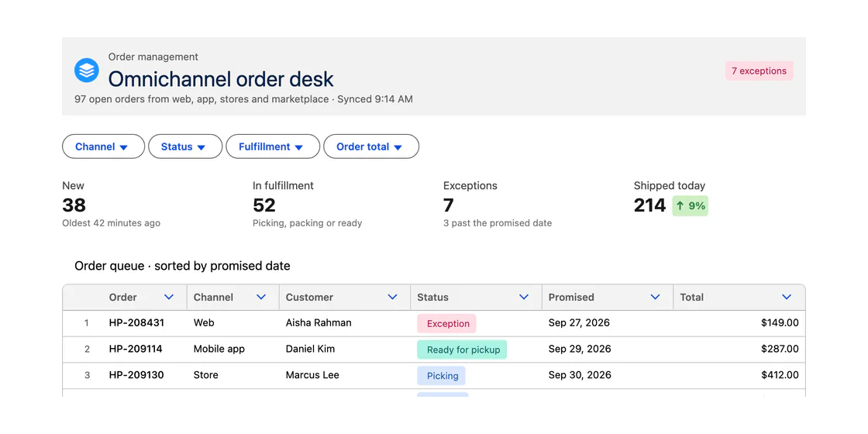The width and height of the screenshot is (868, 434).
Task: Click the Picking status badge for HP-209130
Action: [441, 375]
